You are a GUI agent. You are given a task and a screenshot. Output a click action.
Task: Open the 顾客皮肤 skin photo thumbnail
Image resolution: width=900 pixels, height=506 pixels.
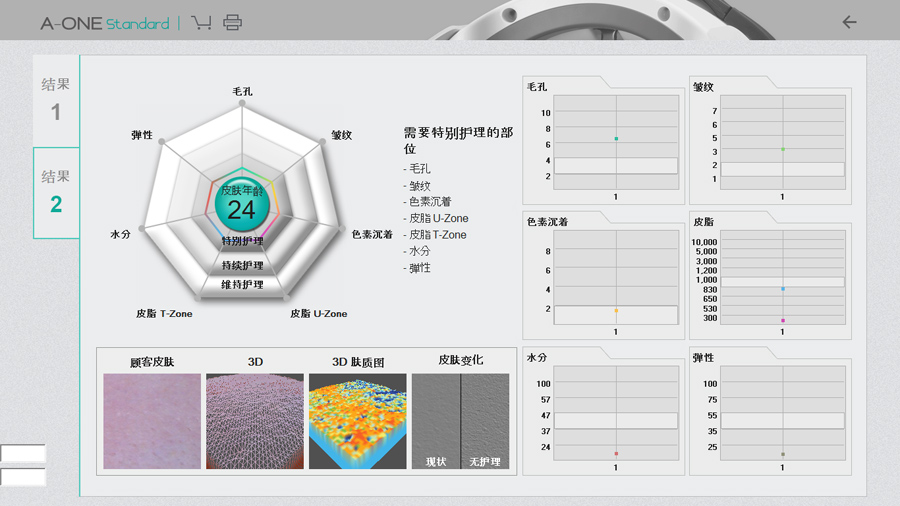coord(152,421)
